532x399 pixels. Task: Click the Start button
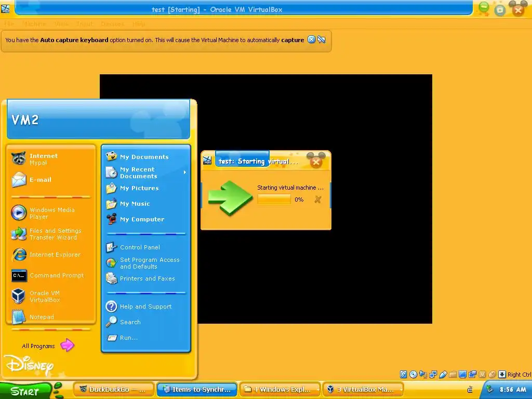pyautogui.click(x=26, y=391)
